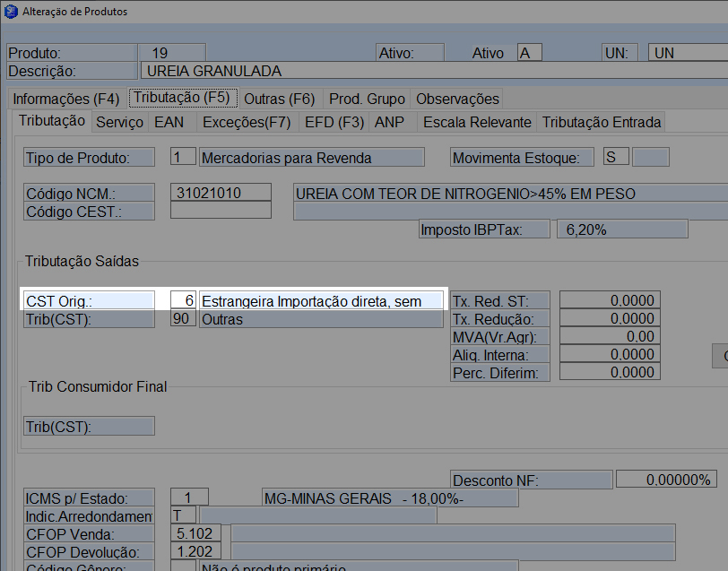Click the Movimenta Estoque field showing S
728x571 pixels.
(x=616, y=158)
